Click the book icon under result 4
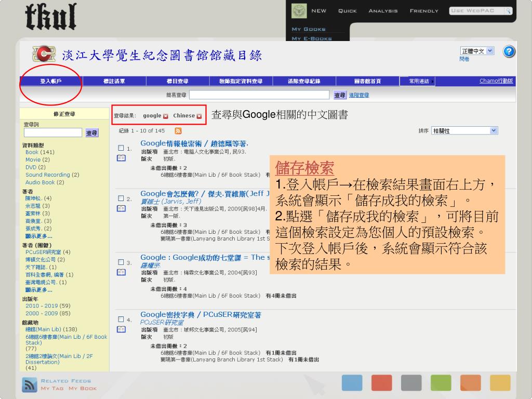The height and width of the screenshot is (399, 532). pos(121,329)
